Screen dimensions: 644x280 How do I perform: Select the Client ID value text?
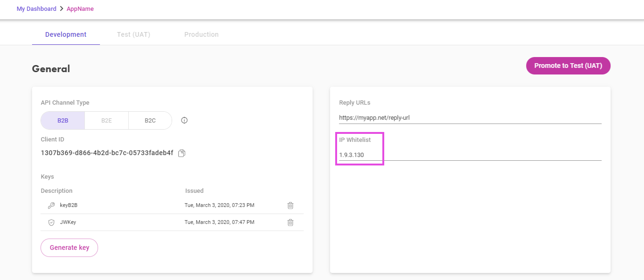pyautogui.click(x=107, y=153)
